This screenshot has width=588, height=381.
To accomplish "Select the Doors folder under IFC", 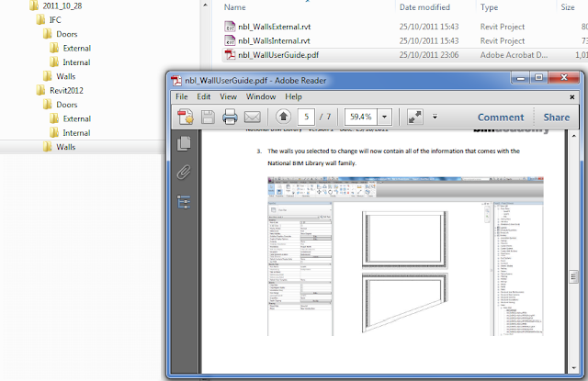I will click(x=60, y=34).
